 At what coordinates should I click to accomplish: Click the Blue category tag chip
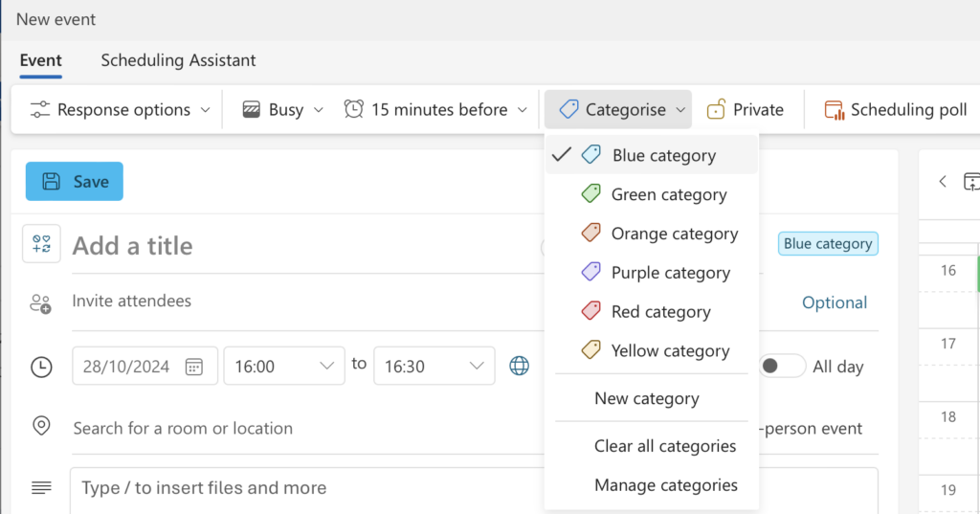click(828, 244)
